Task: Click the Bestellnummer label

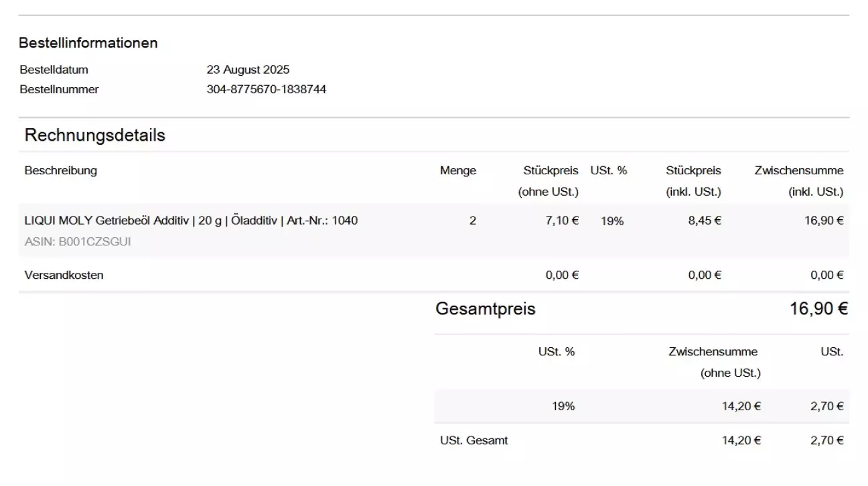Action: coord(60,89)
